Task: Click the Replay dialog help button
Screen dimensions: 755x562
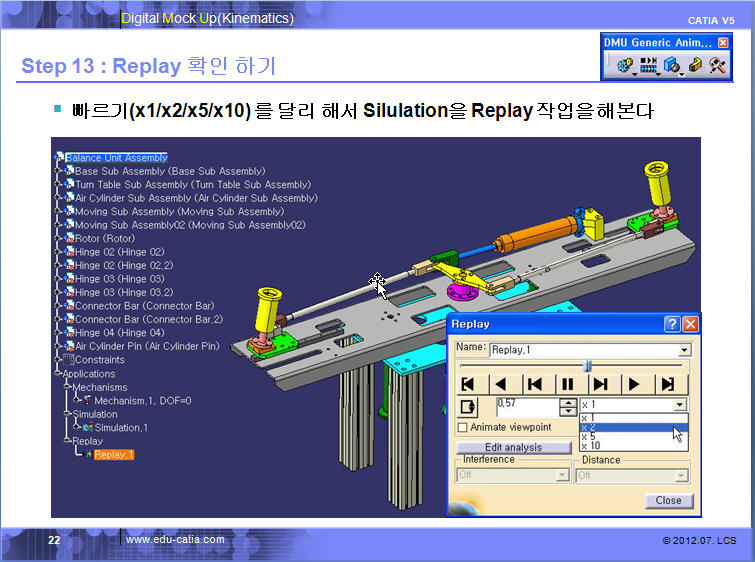Action: click(x=672, y=324)
